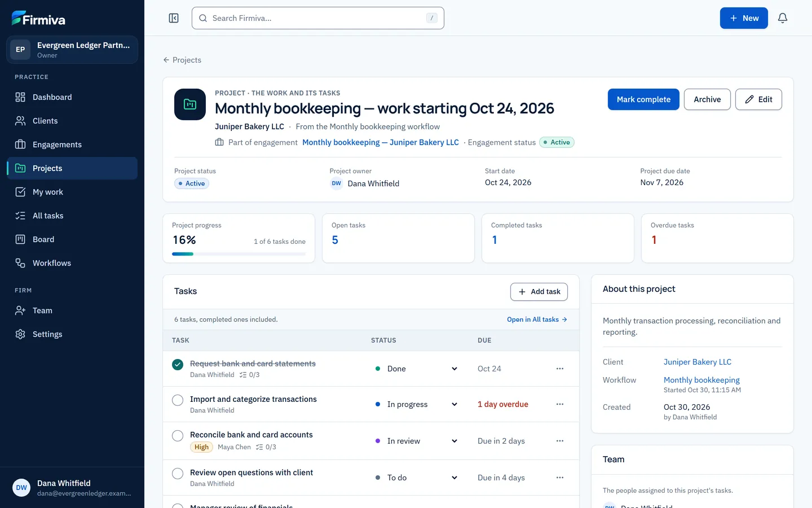
Task: Open notifications bell
Action: 783,18
